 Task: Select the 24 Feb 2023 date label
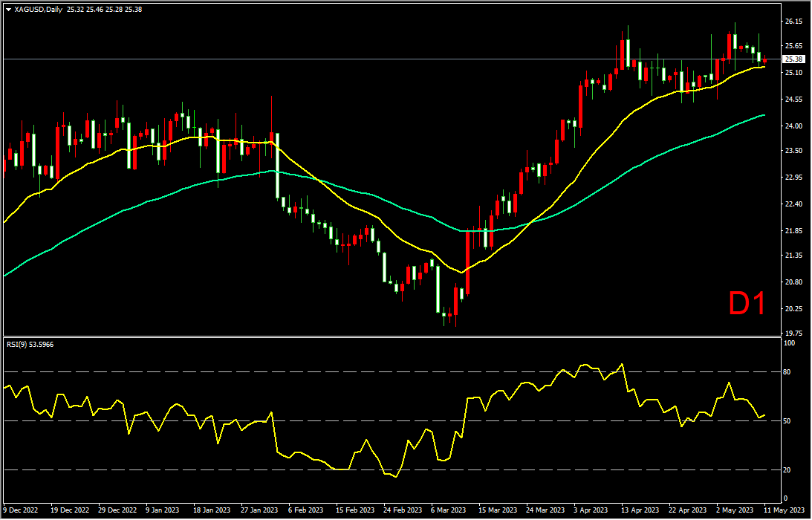(x=403, y=510)
